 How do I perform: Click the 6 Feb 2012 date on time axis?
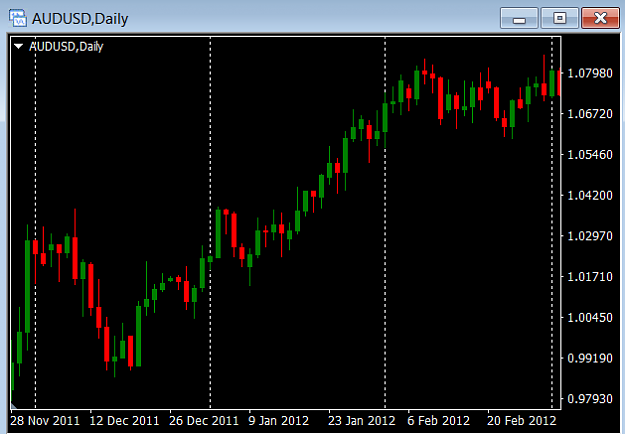coord(438,420)
